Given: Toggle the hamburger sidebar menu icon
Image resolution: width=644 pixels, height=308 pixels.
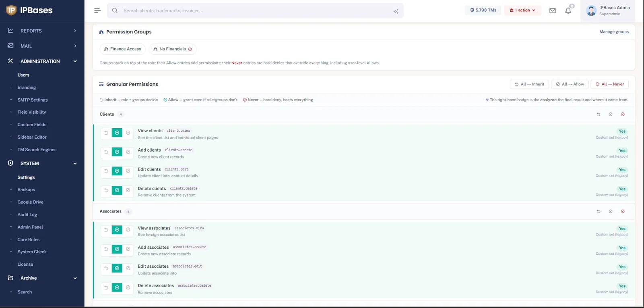Looking at the screenshot, I should (97, 10).
